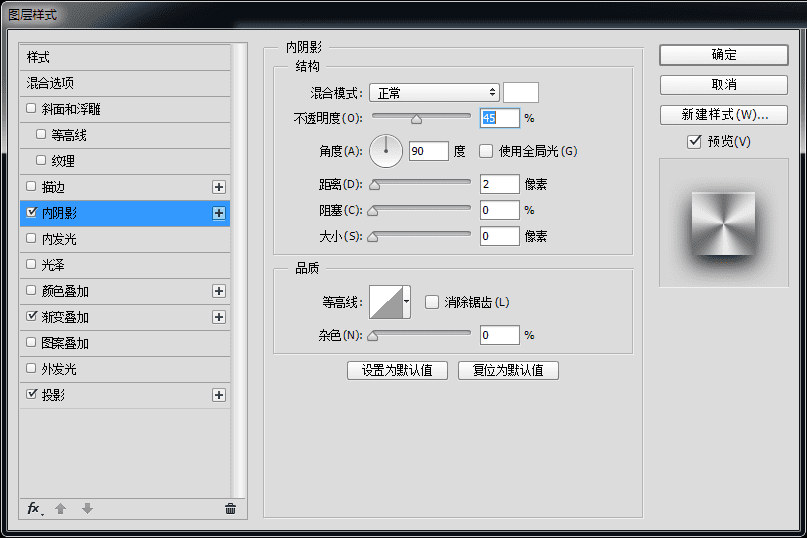Add another 投影 effect with plus icon

pyautogui.click(x=219, y=395)
